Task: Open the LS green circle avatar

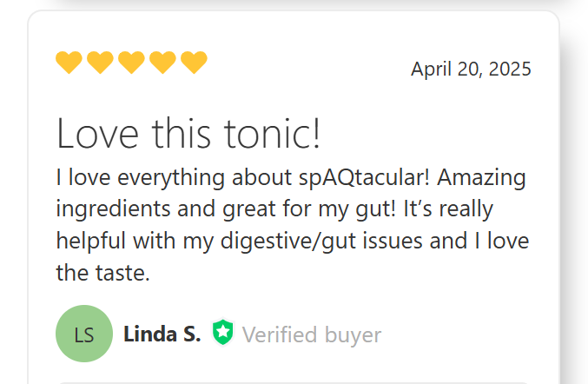Action: point(84,334)
